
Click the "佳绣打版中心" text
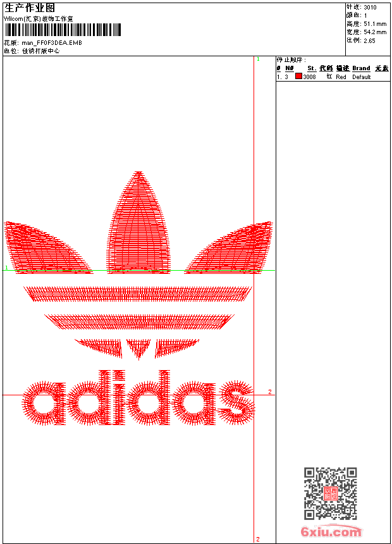coord(41,51)
